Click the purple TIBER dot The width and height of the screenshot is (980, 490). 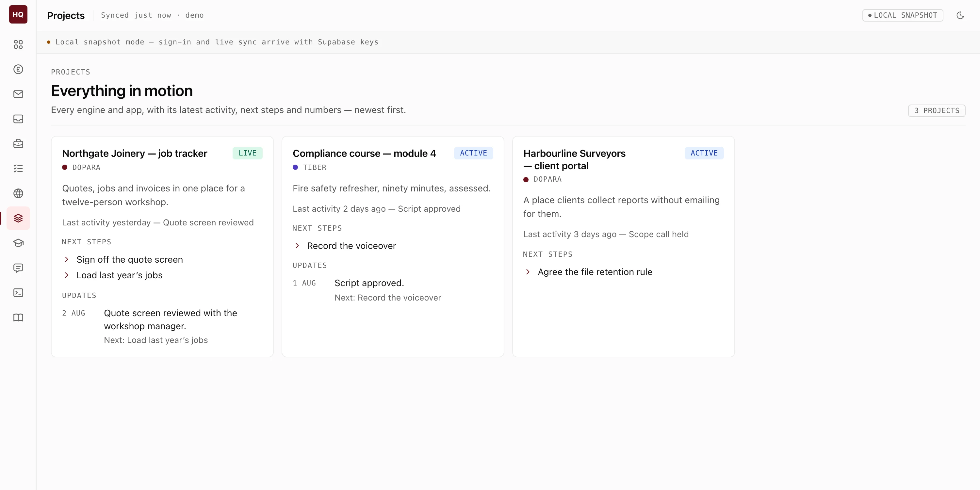point(295,167)
